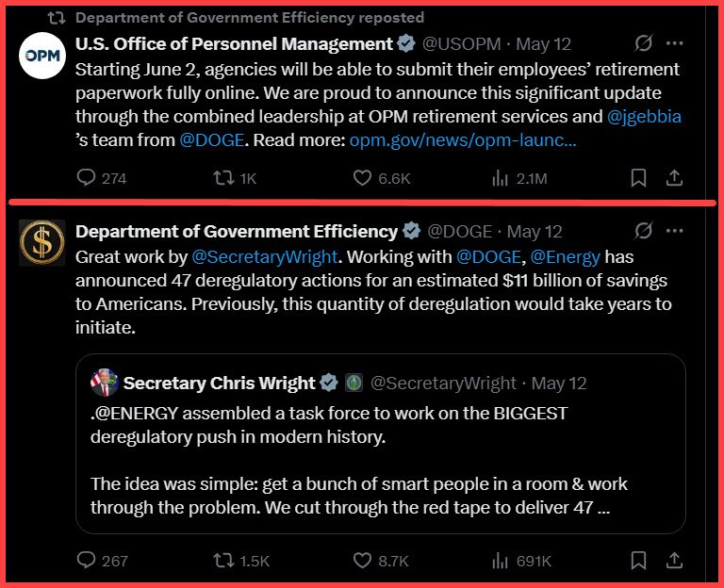Screen dimensions: 724x588
Task: Reply to the OPM retirement paperwork post
Action: pyautogui.click(x=87, y=177)
